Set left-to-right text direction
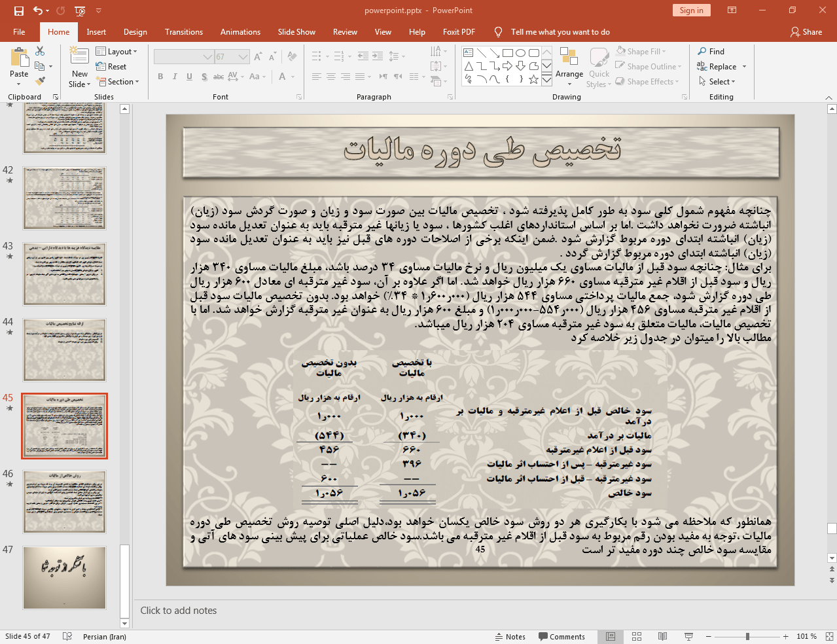Screen dimensions: 837x644 tap(383, 77)
